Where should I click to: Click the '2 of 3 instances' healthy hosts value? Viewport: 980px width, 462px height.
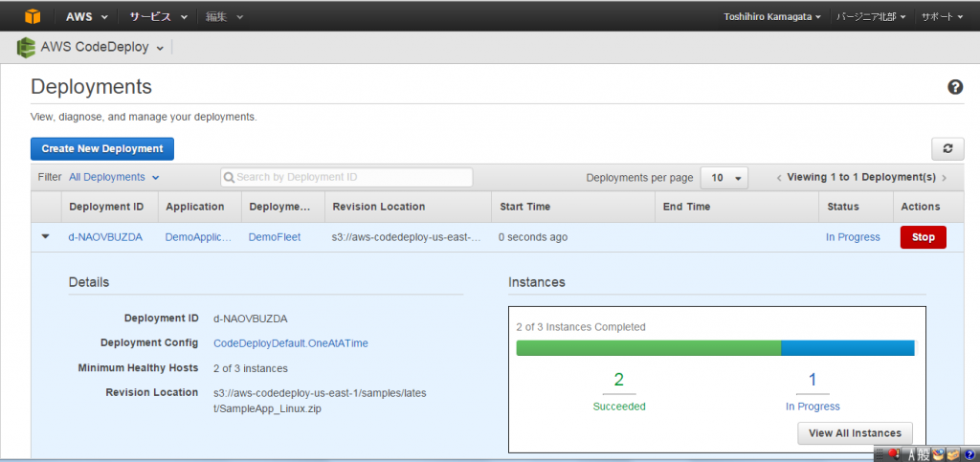tap(251, 368)
